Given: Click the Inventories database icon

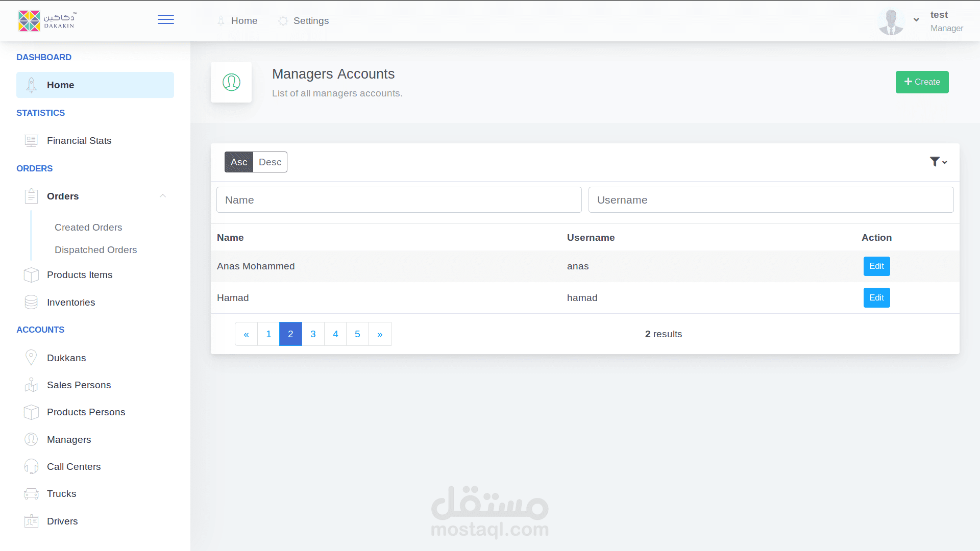Looking at the screenshot, I should 31,303.
